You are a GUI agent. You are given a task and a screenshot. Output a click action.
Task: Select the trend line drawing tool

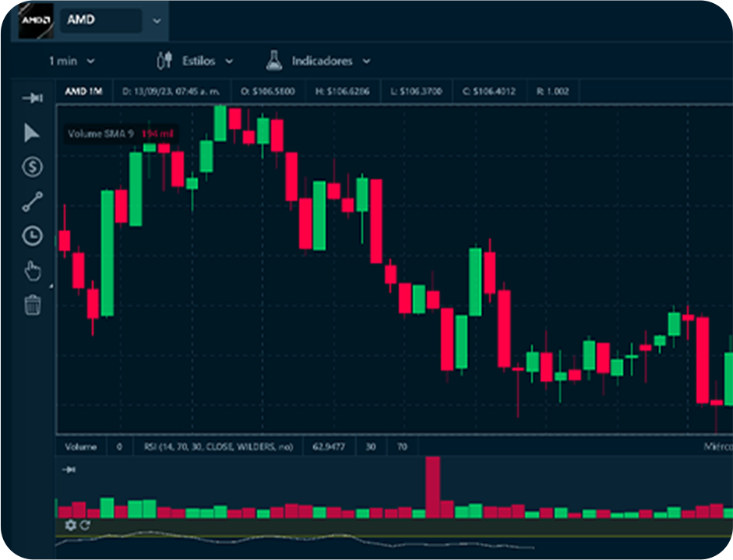32,202
